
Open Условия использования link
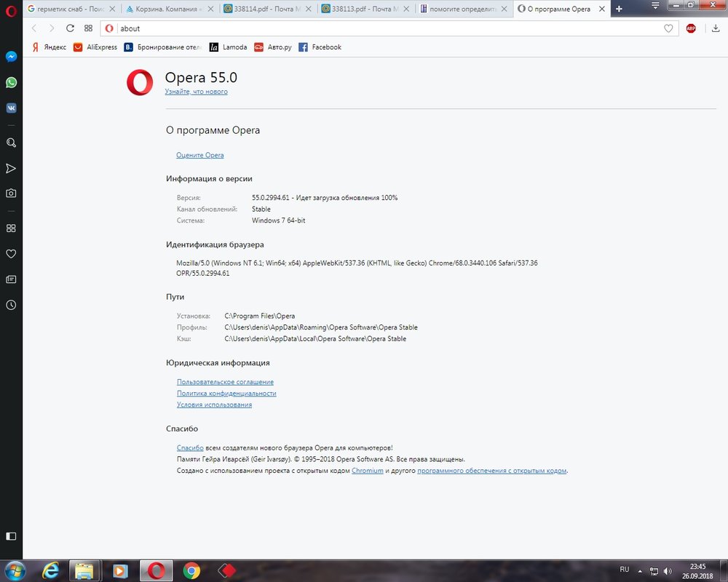215,404
